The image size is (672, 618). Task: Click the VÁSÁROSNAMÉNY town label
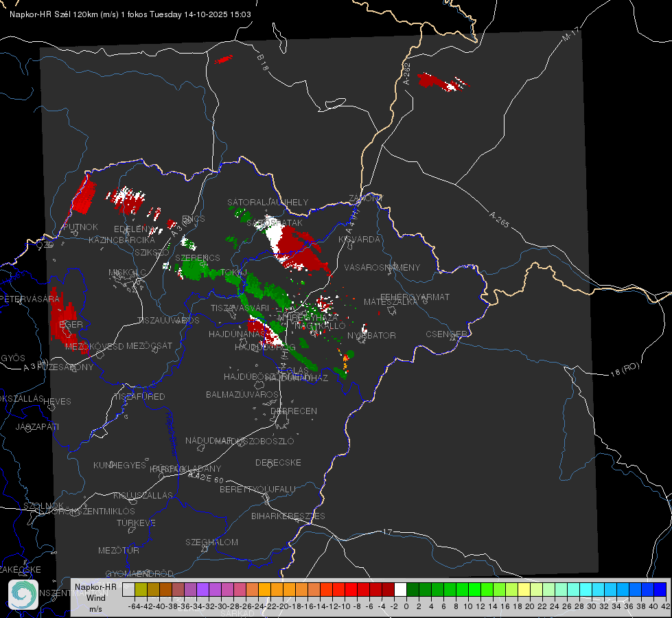pyautogui.click(x=382, y=268)
